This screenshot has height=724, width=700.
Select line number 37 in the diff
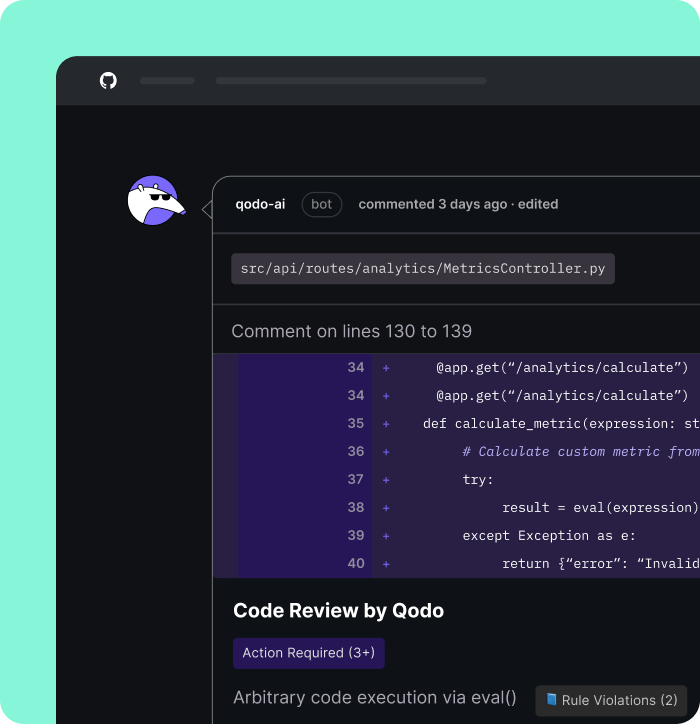click(x=356, y=480)
